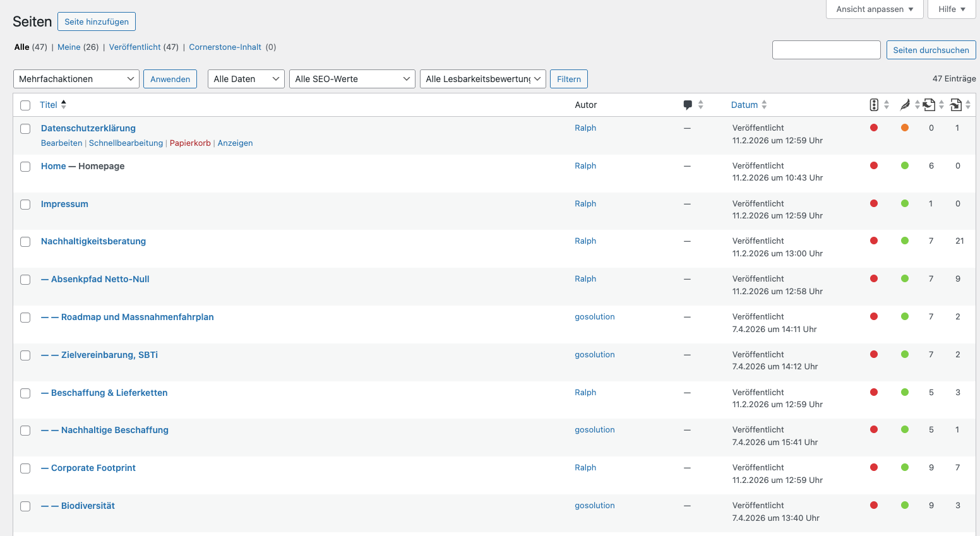Open the Alle SEO-Werte dropdown
The width and height of the screenshot is (980, 536).
tap(352, 79)
